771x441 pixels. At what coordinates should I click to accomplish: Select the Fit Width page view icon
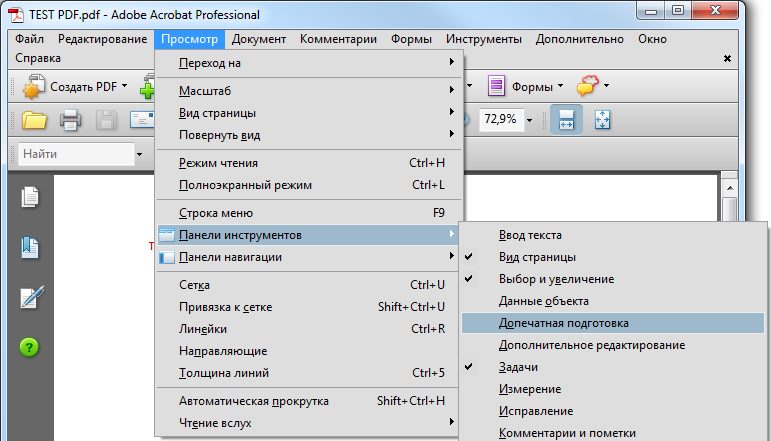coord(566,120)
